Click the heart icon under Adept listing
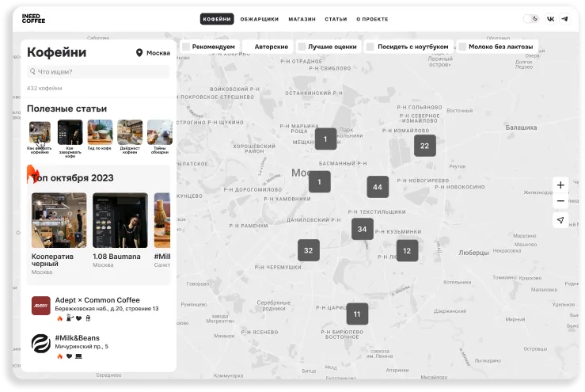The image size is (585, 392). click(78, 318)
